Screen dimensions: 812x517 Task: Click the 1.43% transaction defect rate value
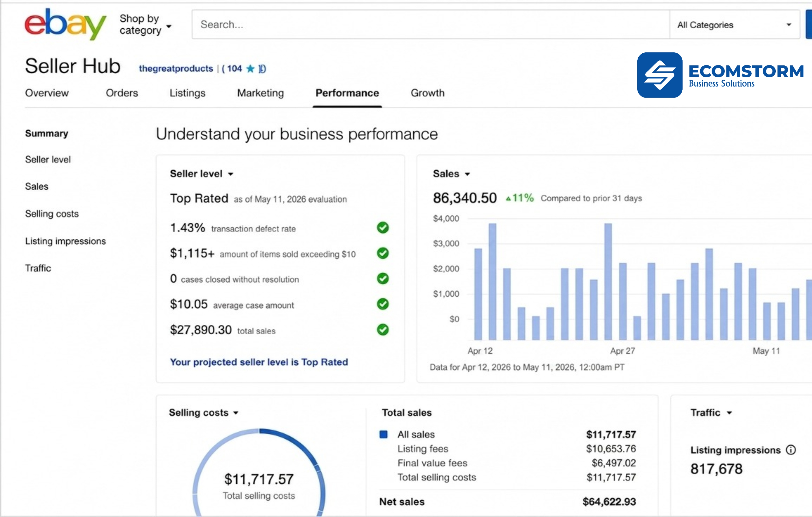click(x=188, y=228)
